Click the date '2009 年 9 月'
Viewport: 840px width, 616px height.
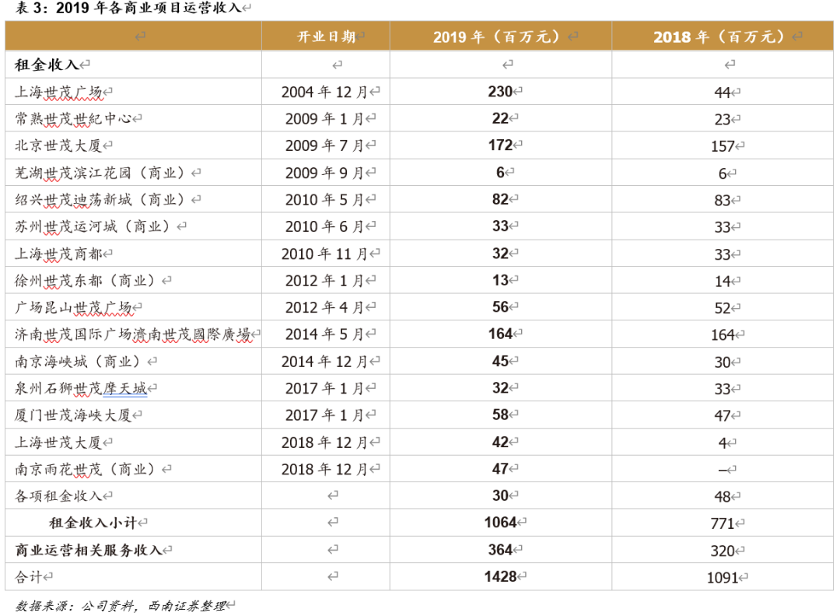(324, 173)
